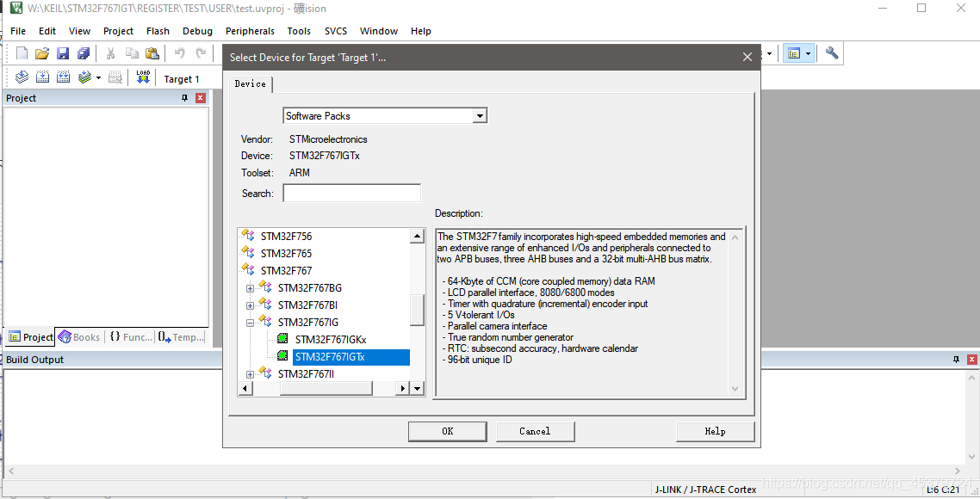
Task: Select STM32F756 in device tree
Action: pyautogui.click(x=286, y=236)
